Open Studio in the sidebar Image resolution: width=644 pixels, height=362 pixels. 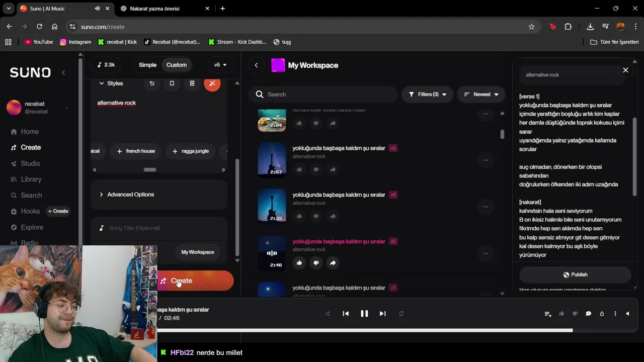30,163
